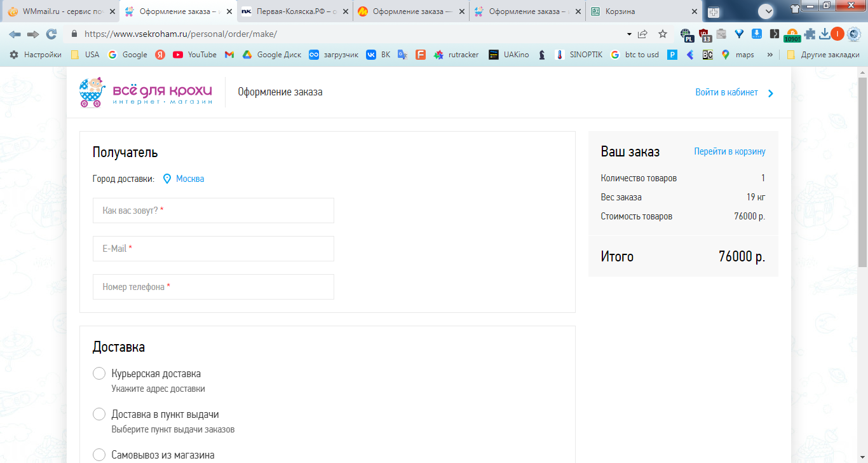868x463 pixels.
Task: Click the Номер телефона input field
Action: [x=214, y=287]
